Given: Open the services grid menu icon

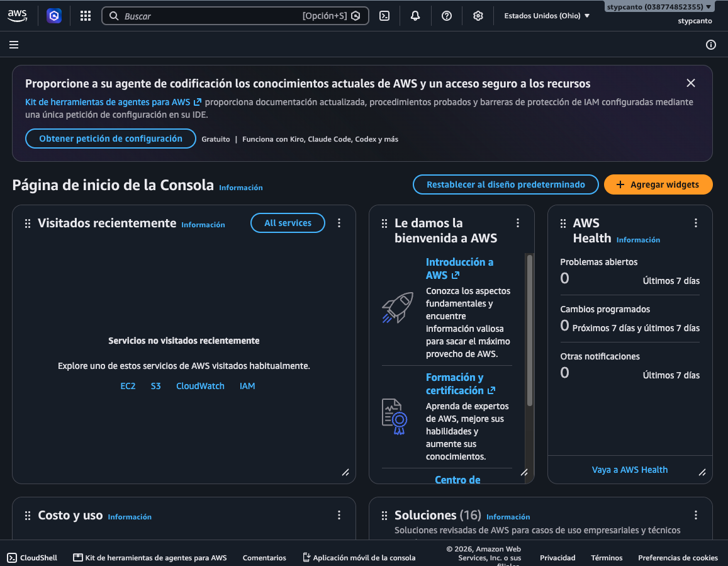Looking at the screenshot, I should click(x=86, y=16).
